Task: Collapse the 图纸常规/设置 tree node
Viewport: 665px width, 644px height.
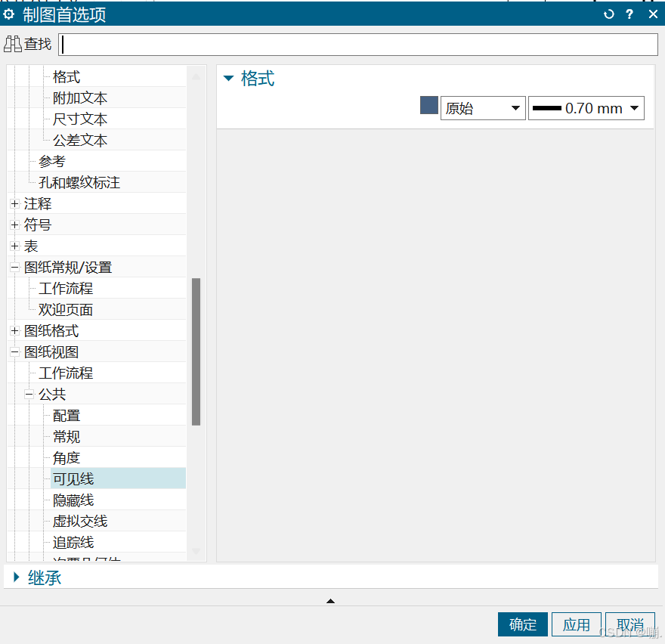Action: tap(15, 268)
